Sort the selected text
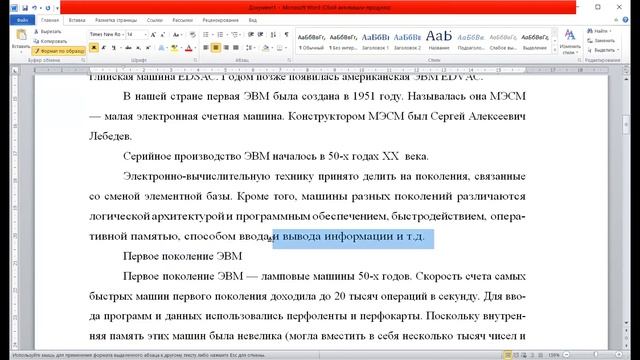Screen dimensions: 640x360 pos(273,35)
